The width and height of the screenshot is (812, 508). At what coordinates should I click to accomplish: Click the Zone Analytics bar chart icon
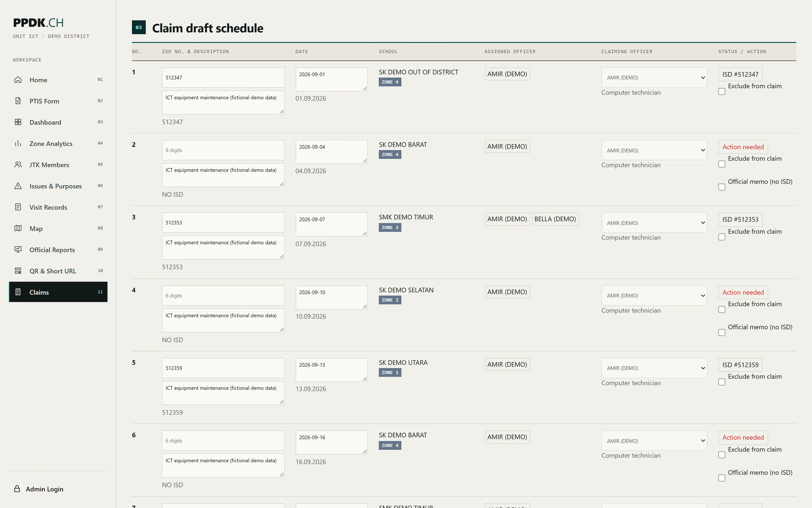click(x=18, y=143)
